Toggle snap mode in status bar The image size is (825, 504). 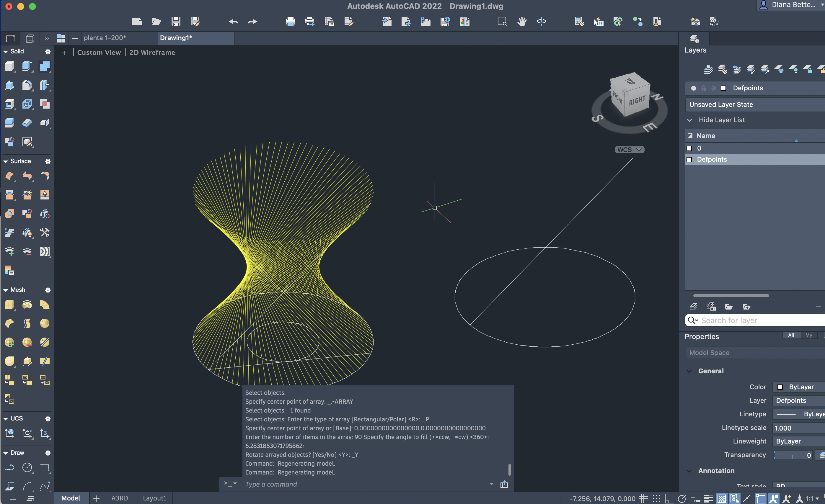(657, 499)
